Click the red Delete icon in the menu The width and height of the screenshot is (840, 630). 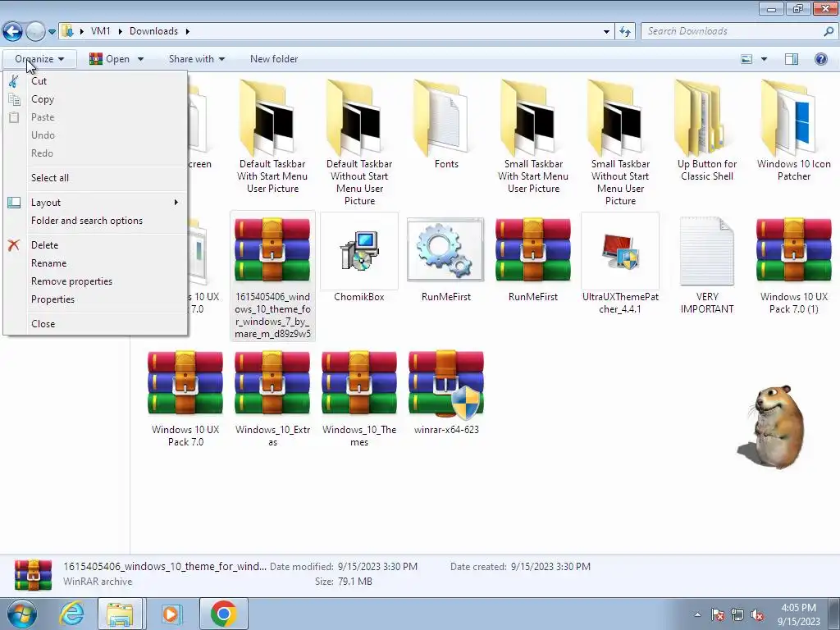(x=14, y=245)
